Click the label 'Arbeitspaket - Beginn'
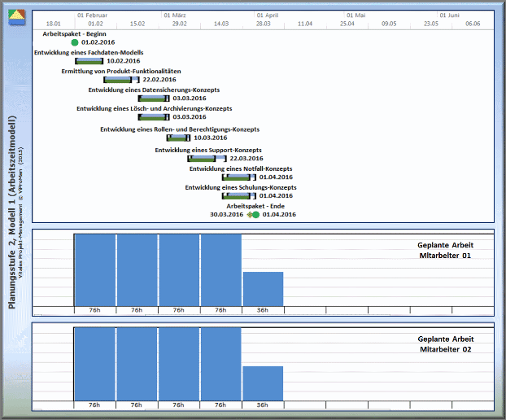The image size is (506, 420). tap(74, 34)
